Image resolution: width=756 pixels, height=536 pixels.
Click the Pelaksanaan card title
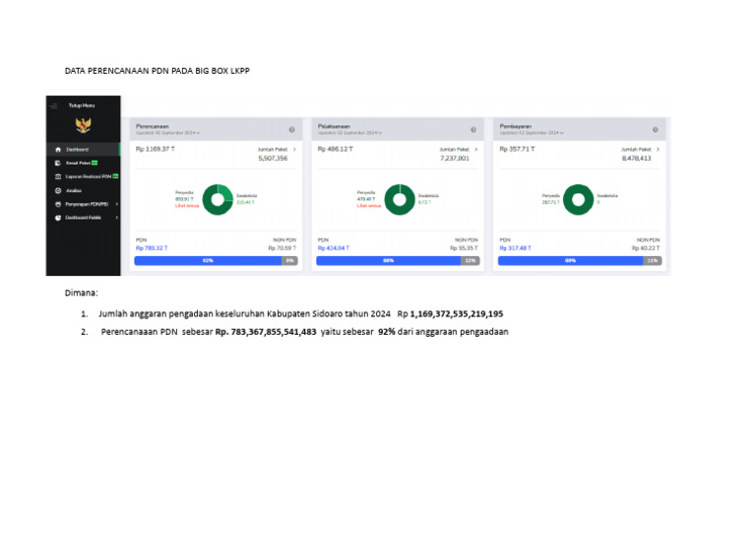point(334,126)
